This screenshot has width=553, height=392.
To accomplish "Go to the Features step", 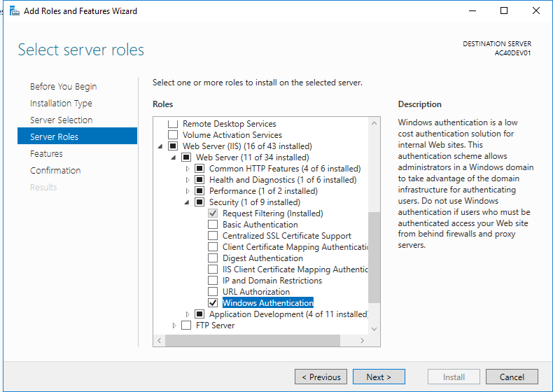I will coord(46,154).
